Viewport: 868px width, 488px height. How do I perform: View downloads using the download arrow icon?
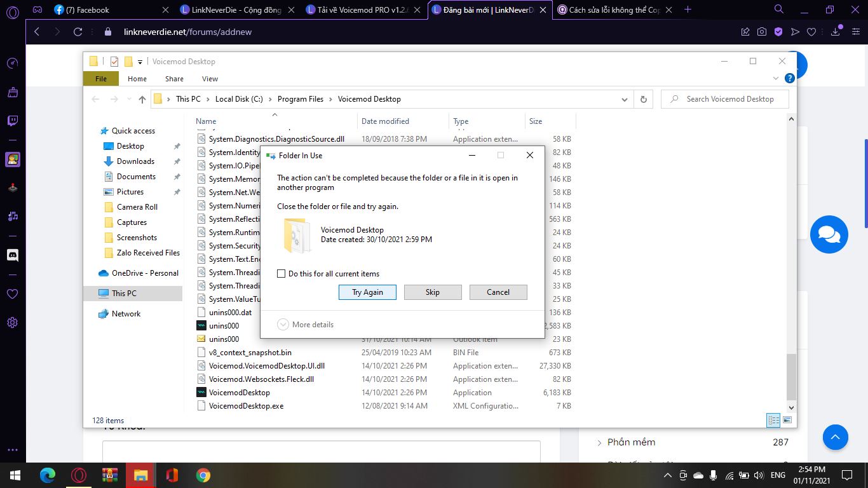pyautogui.click(x=835, y=31)
